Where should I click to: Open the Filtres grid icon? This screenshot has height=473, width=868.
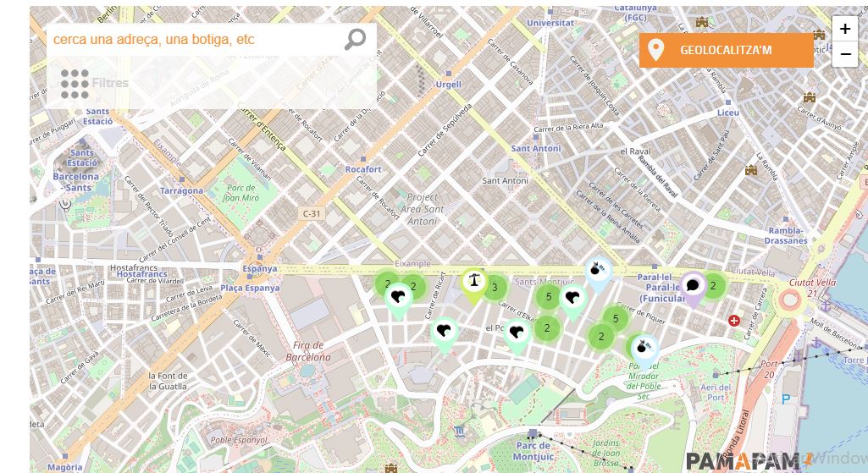point(75,84)
